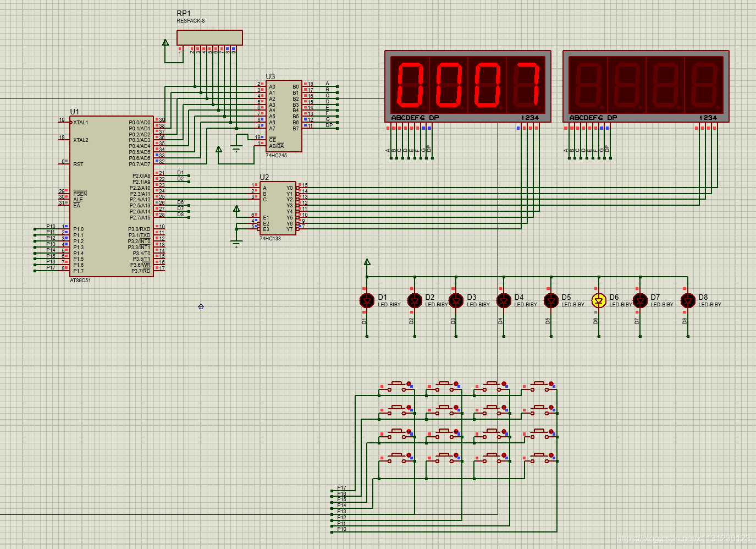The width and height of the screenshot is (756, 549).
Task: Select the D7 LED symbol
Action: coord(640,300)
